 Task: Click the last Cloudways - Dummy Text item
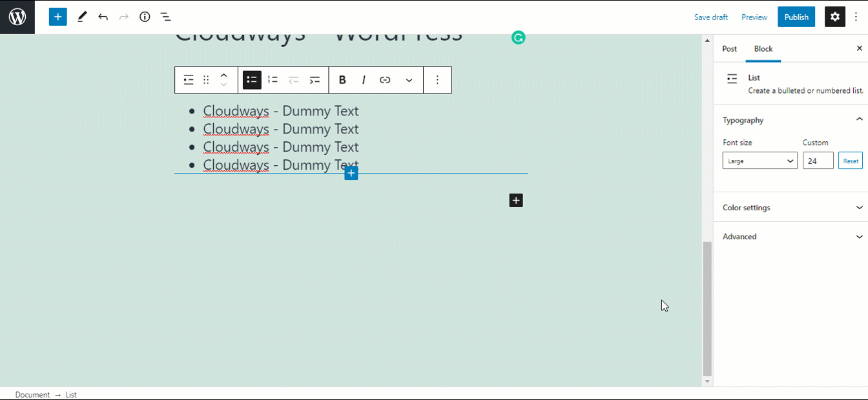[x=281, y=165]
